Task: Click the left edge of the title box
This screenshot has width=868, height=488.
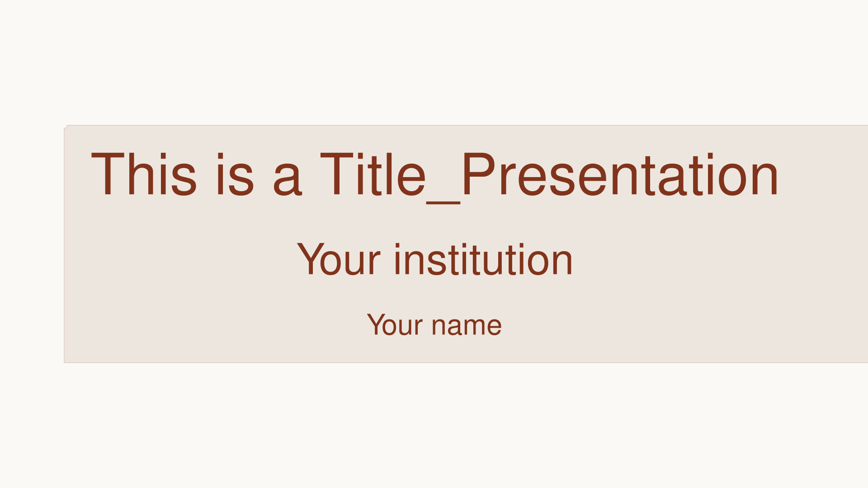Action: click(64, 244)
